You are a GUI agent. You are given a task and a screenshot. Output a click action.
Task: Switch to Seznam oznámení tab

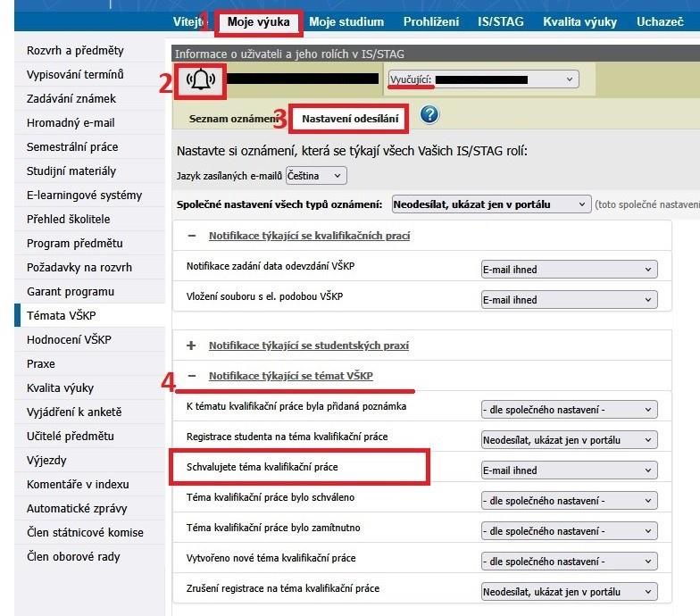(x=234, y=119)
